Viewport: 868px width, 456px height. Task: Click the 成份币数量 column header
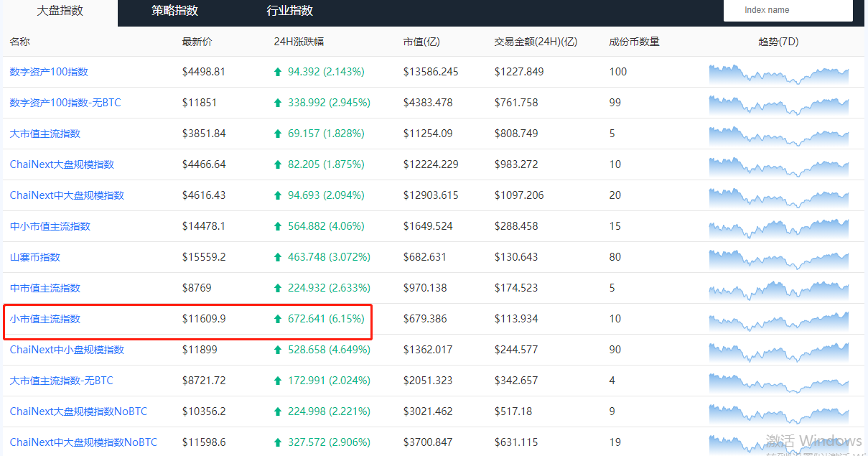pyautogui.click(x=634, y=42)
